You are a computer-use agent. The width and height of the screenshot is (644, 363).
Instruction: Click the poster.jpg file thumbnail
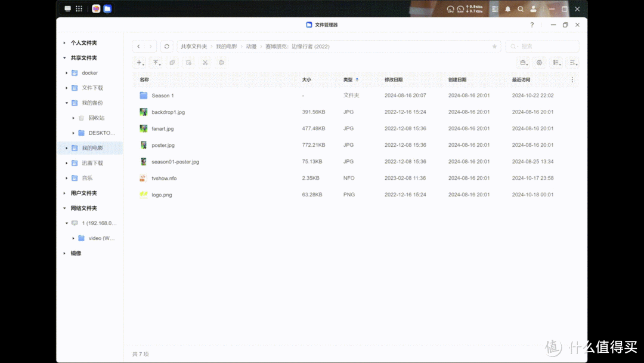(x=144, y=145)
